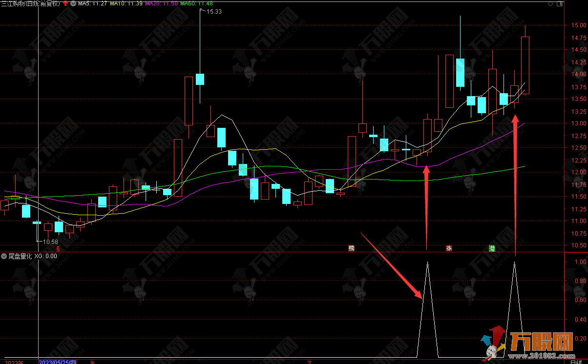Screen dimensions: 588x364
Task: Click the highlighted 2023/05/25 date box
Action: [x=58, y=362]
